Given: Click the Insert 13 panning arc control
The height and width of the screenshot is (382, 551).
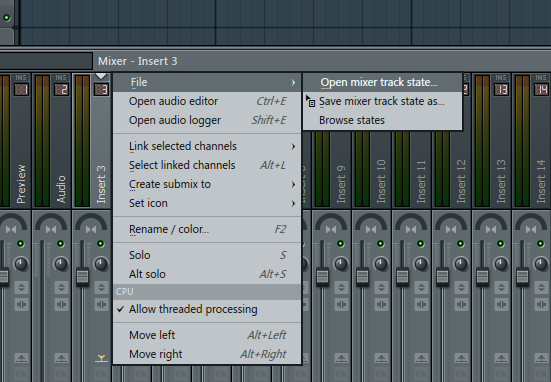Looking at the screenshot, I should [491, 222].
